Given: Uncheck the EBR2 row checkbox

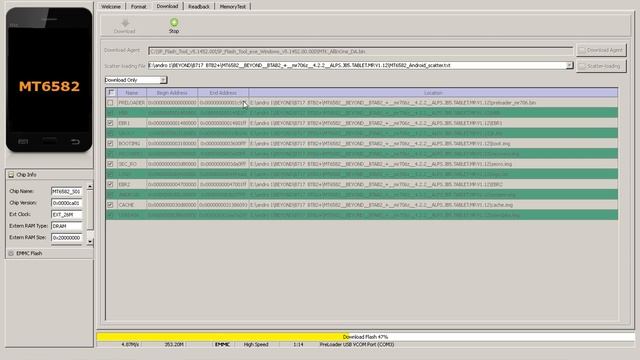Looking at the screenshot, I should click(110, 184).
